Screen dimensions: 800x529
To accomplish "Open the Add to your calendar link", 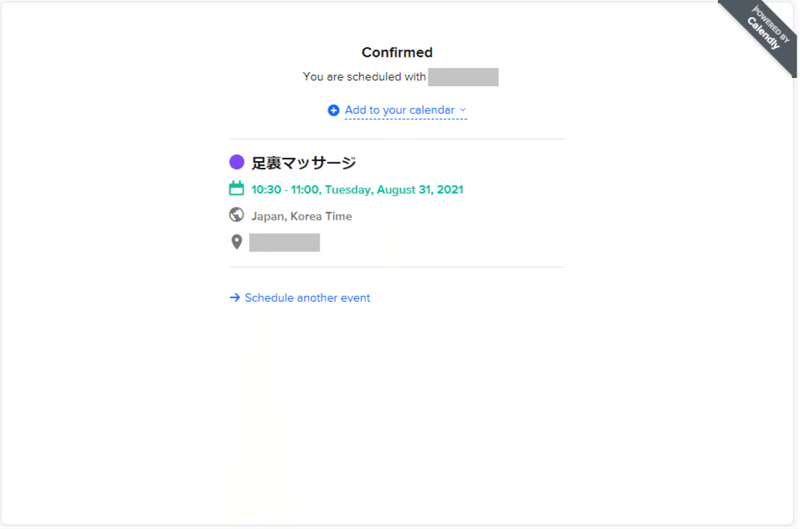I will click(x=400, y=110).
